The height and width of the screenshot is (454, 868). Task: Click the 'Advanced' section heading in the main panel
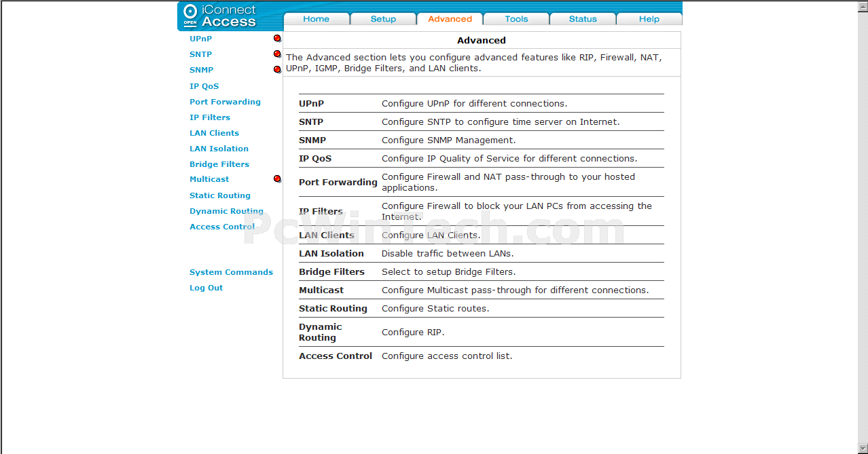tap(482, 40)
